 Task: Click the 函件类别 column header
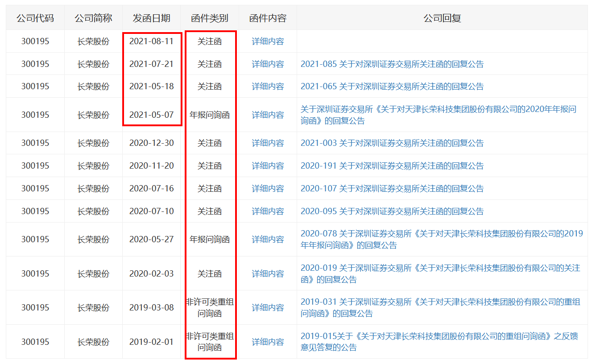tap(209, 18)
